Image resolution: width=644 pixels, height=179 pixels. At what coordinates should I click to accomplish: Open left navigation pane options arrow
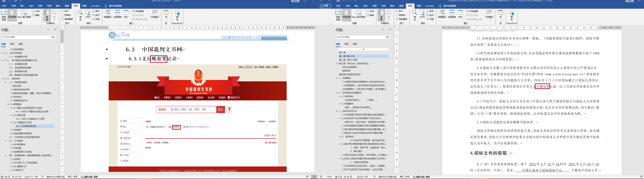click(x=48, y=29)
